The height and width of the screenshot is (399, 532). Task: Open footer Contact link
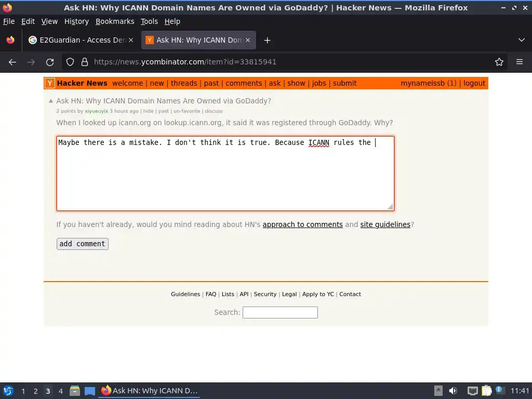350,294
